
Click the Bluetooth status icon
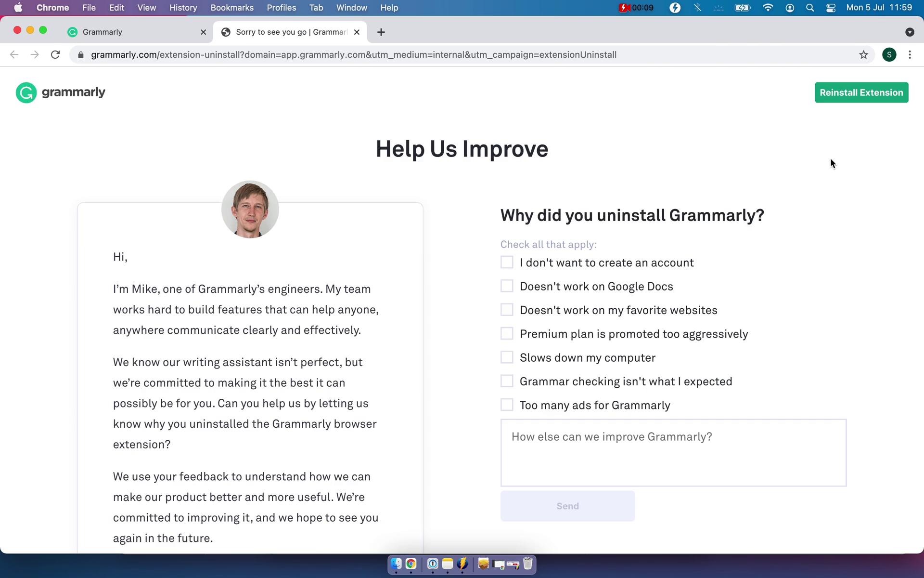point(697,8)
